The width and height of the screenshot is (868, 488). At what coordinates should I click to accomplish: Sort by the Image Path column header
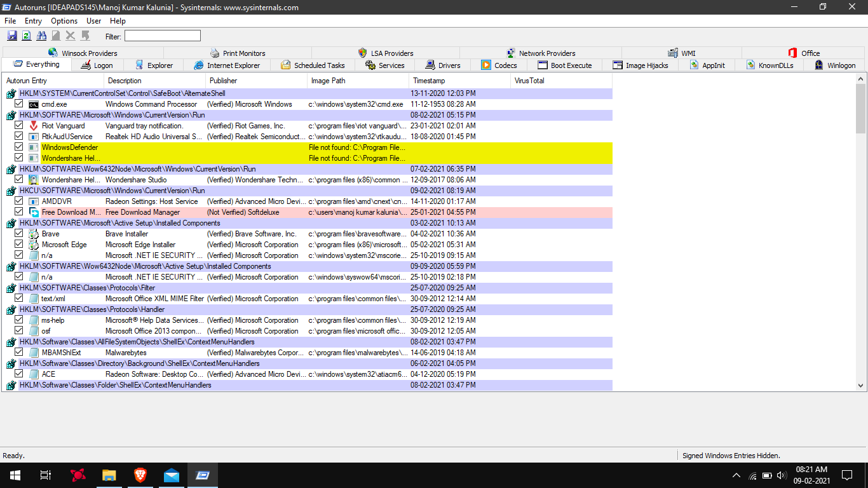[x=358, y=81]
